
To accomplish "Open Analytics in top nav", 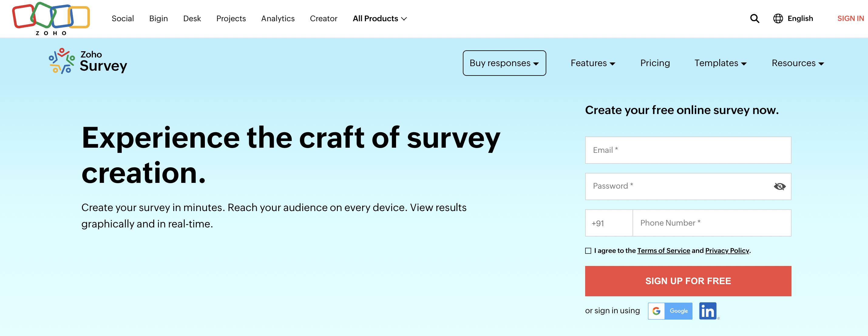I will 278,18.
